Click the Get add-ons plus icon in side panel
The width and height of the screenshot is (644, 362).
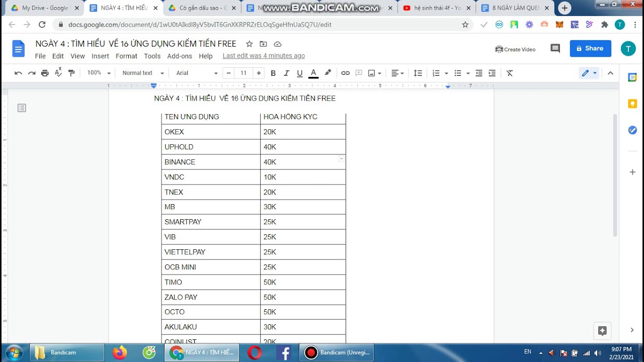(632, 172)
